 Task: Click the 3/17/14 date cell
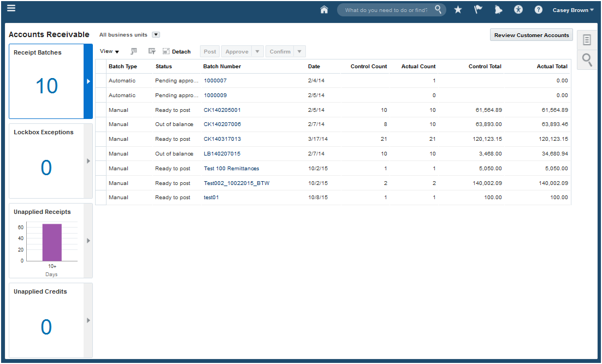pyautogui.click(x=317, y=139)
